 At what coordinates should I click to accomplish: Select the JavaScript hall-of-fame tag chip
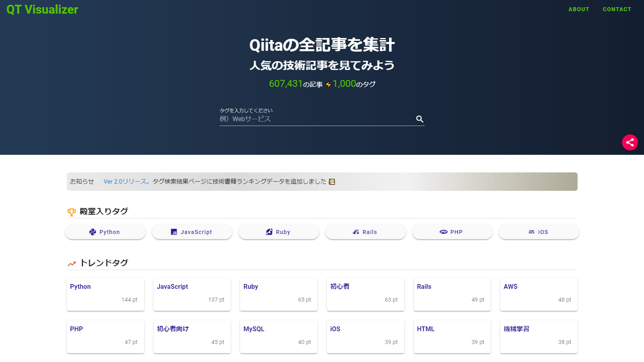tap(192, 232)
